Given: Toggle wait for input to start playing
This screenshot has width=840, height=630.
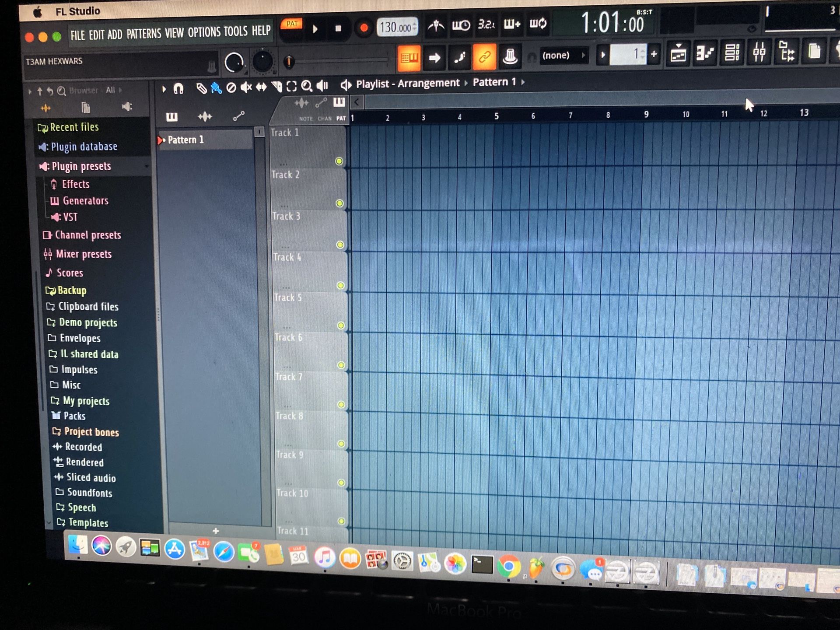Looking at the screenshot, I should [461, 25].
